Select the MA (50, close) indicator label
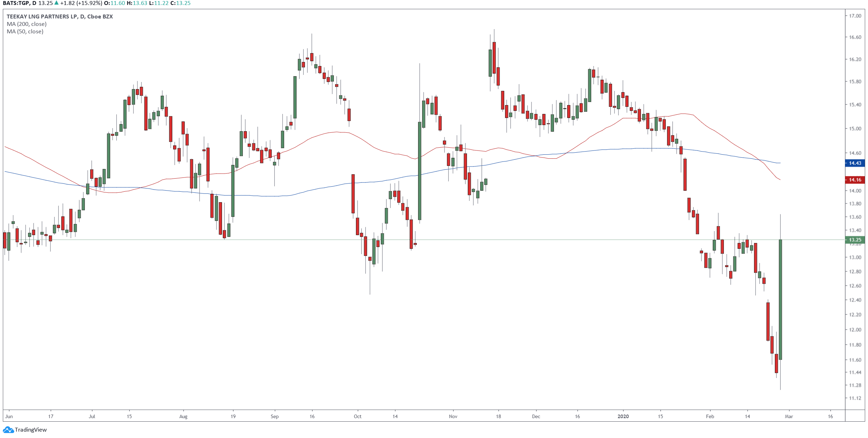 tap(25, 31)
